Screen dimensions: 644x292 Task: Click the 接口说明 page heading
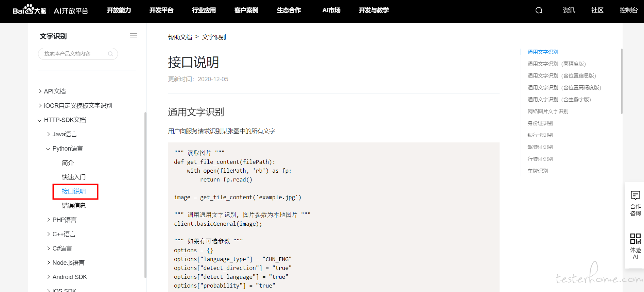193,62
